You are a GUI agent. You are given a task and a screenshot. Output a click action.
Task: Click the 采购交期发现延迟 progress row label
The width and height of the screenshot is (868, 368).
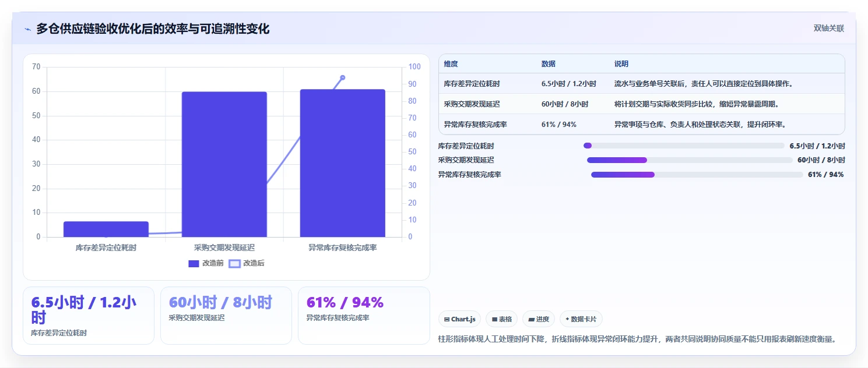466,160
